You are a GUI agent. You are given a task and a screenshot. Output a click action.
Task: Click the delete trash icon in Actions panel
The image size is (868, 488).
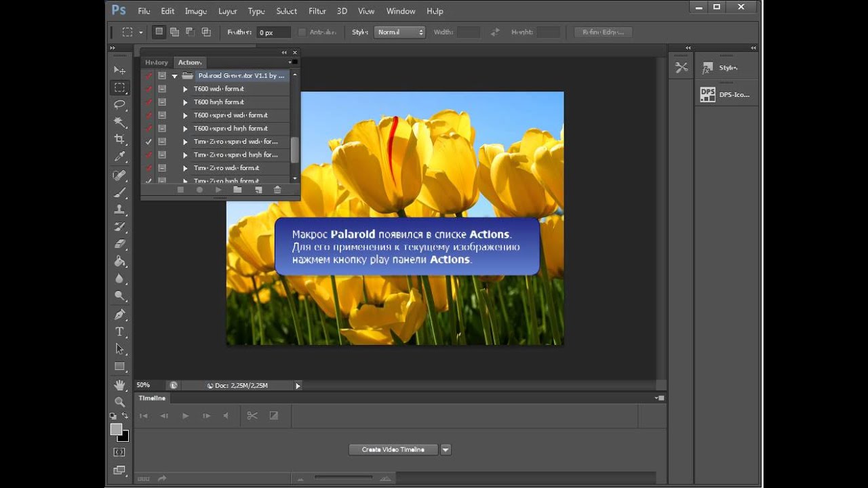(277, 190)
